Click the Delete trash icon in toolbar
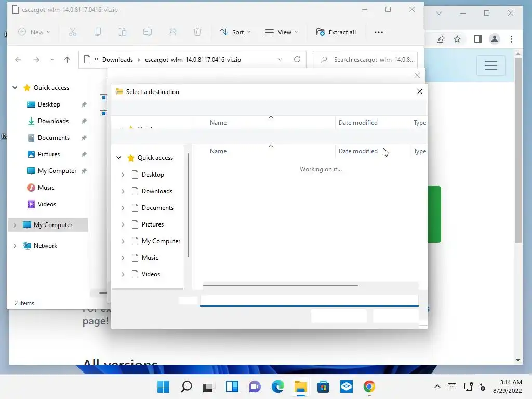The width and height of the screenshot is (532, 399). tap(197, 32)
